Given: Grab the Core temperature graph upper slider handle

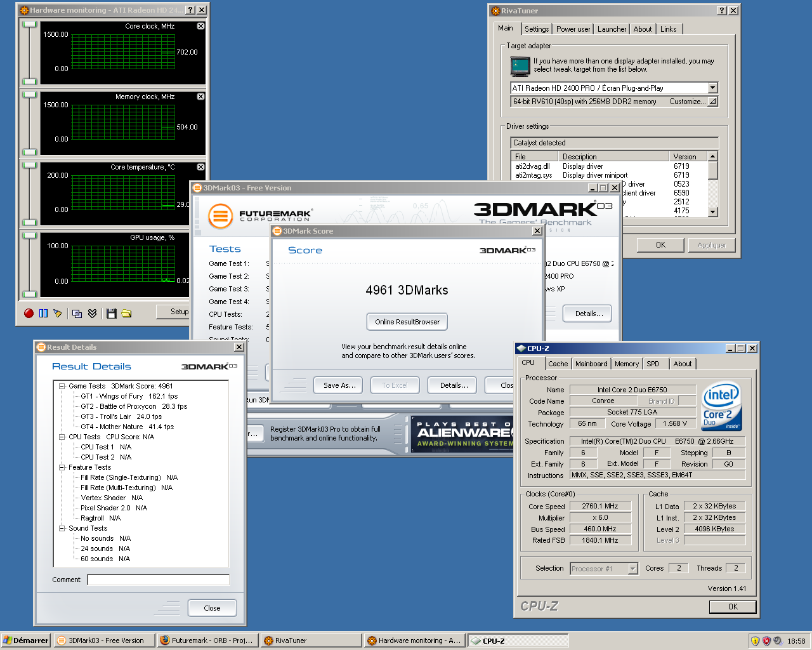Looking at the screenshot, I should point(29,165).
